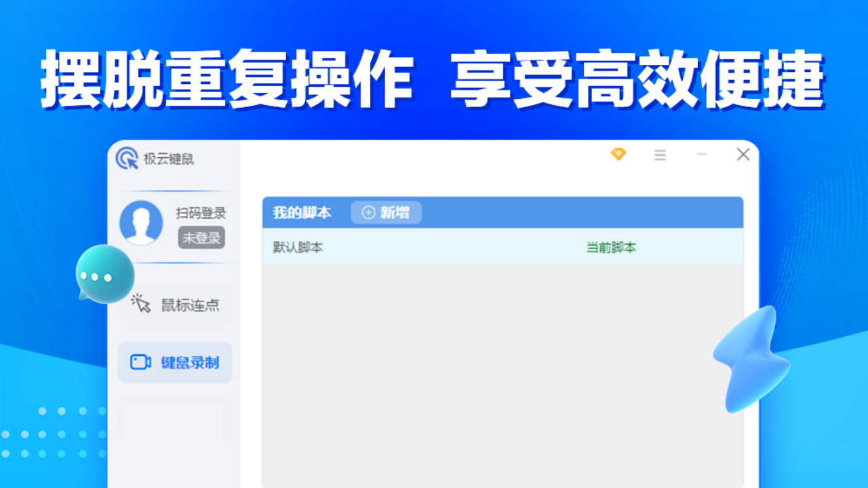This screenshot has height=488, width=868.
Task: Click the mouse-click gesture icon beside 鼠标连点
Action: point(141,304)
